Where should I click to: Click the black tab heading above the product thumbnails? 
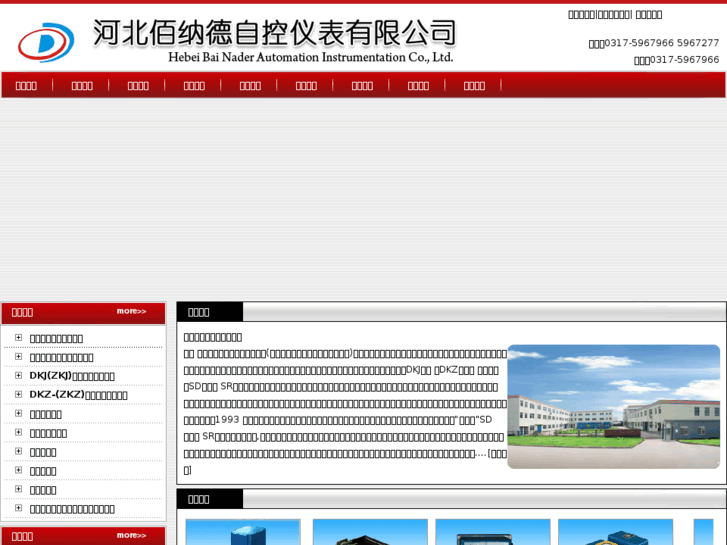tap(199, 499)
